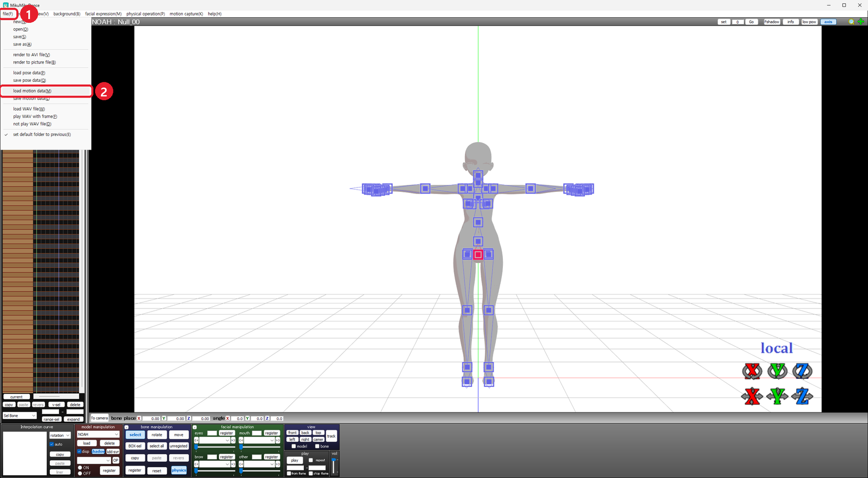Click the brow morph next arrow
The image size is (868, 478).
tap(233, 464)
